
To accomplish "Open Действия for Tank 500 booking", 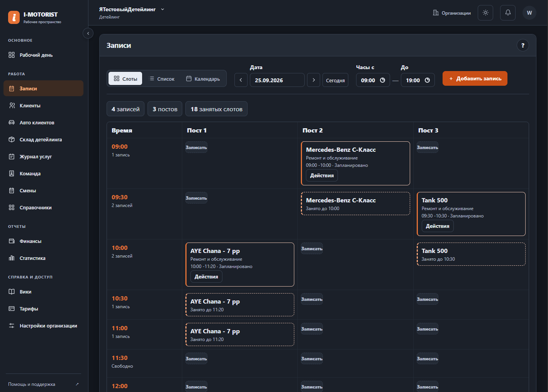I will coord(438,226).
